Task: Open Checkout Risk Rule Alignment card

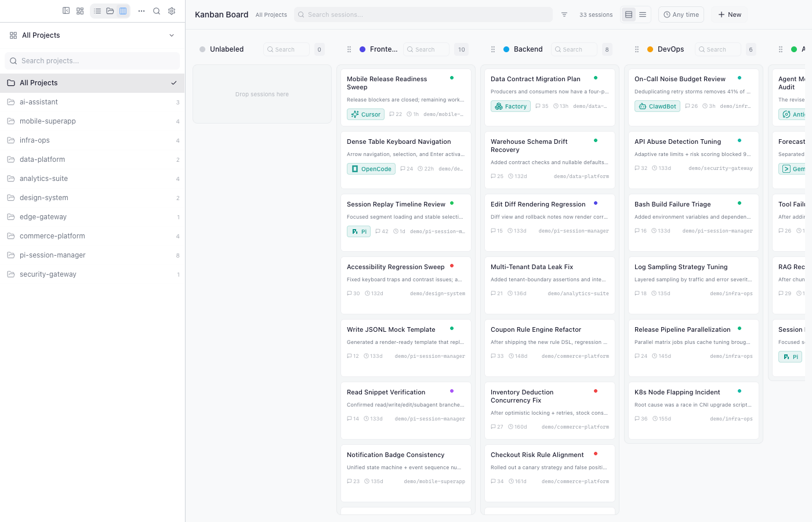Action: click(550, 473)
